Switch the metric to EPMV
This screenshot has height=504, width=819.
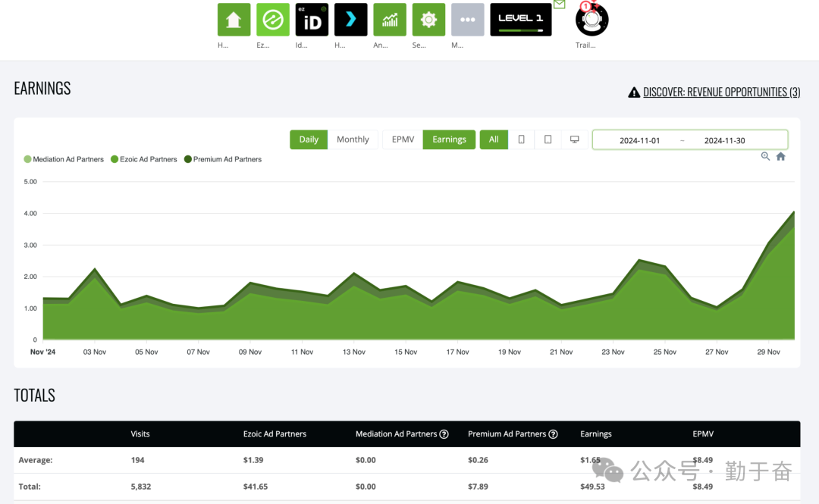pos(403,139)
